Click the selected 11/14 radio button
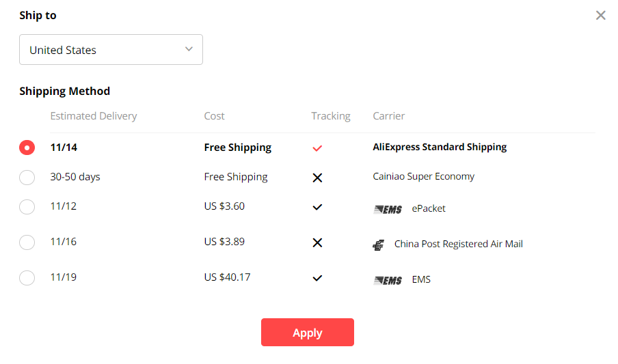The height and width of the screenshot is (364, 618). 27,148
